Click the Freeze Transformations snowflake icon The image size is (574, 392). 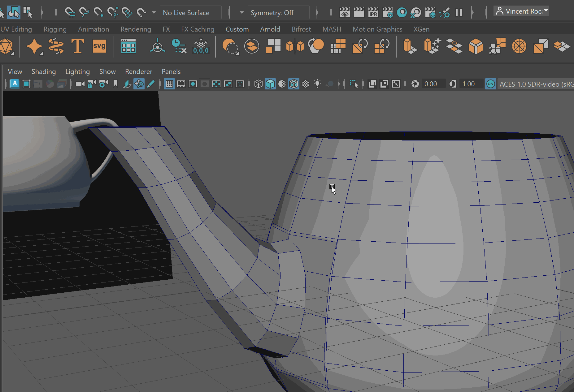[x=201, y=46]
